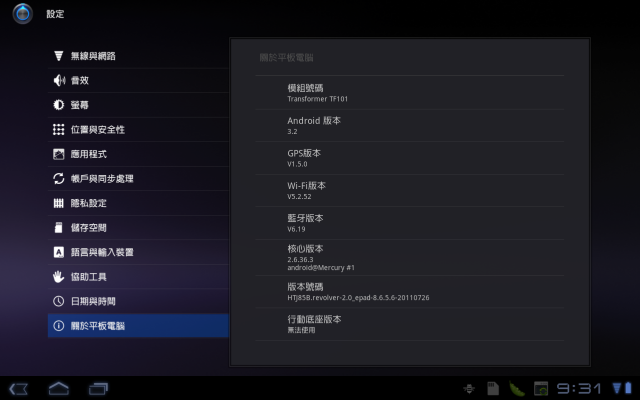
Task: Tap the screenshot window notification icon
Action: [x=541, y=388]
